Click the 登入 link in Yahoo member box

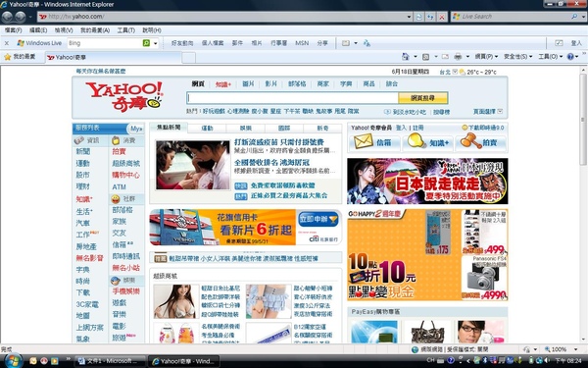pos(401,128)
